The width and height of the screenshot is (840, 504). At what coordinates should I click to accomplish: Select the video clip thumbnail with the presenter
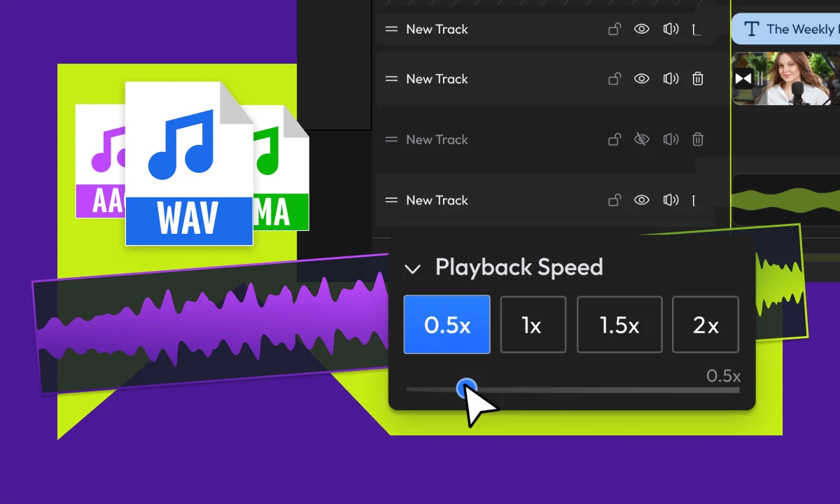click(791, 78)
